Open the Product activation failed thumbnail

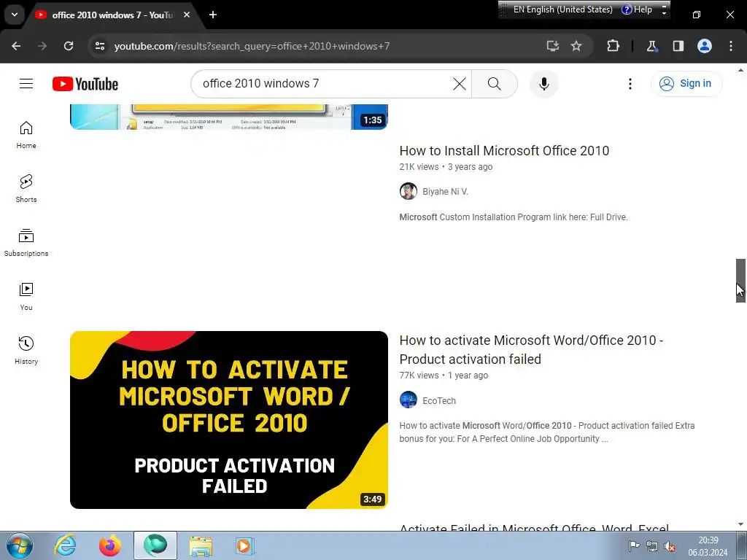[x=228, y=419]
